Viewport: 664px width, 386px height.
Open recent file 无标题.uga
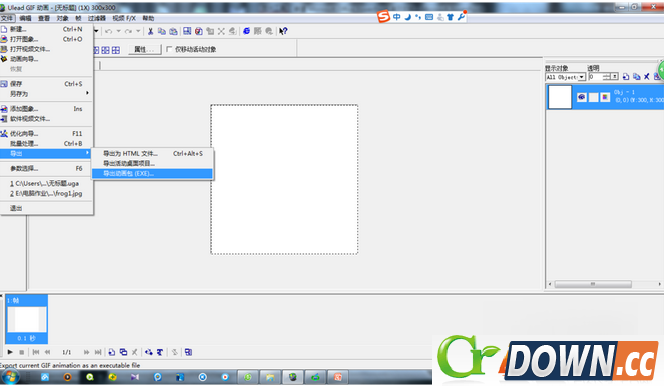click(46, 184)
